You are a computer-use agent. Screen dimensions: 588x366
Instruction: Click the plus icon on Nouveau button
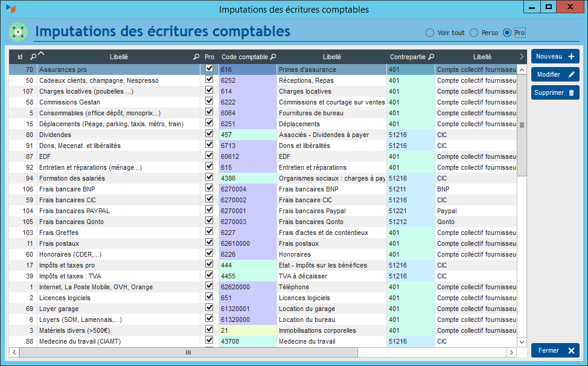point(571,56)
